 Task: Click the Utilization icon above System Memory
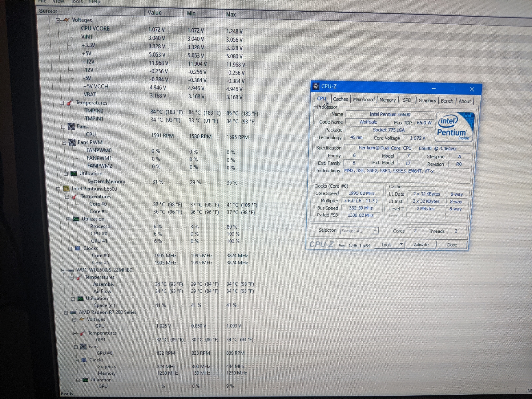click(x=74, y=173)
